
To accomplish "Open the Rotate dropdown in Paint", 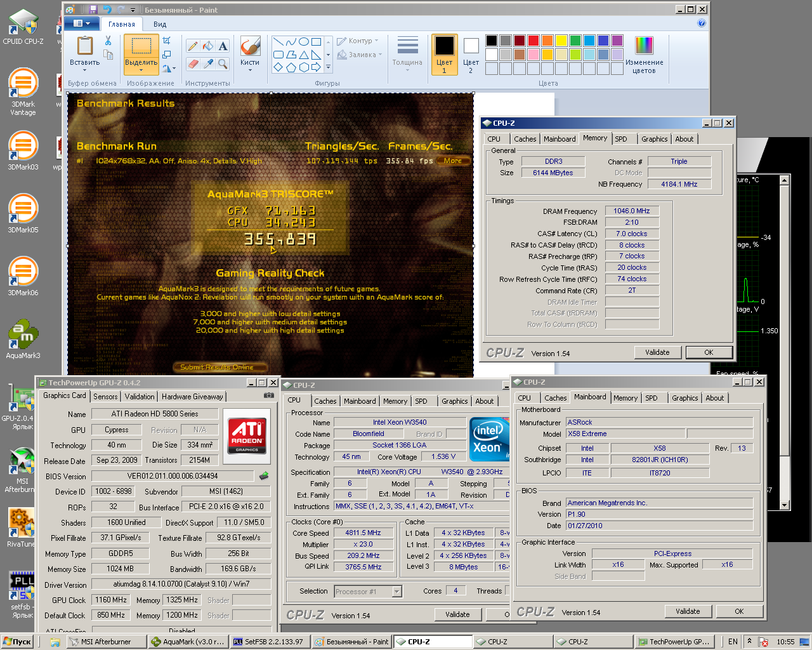I will click(168, 69).
